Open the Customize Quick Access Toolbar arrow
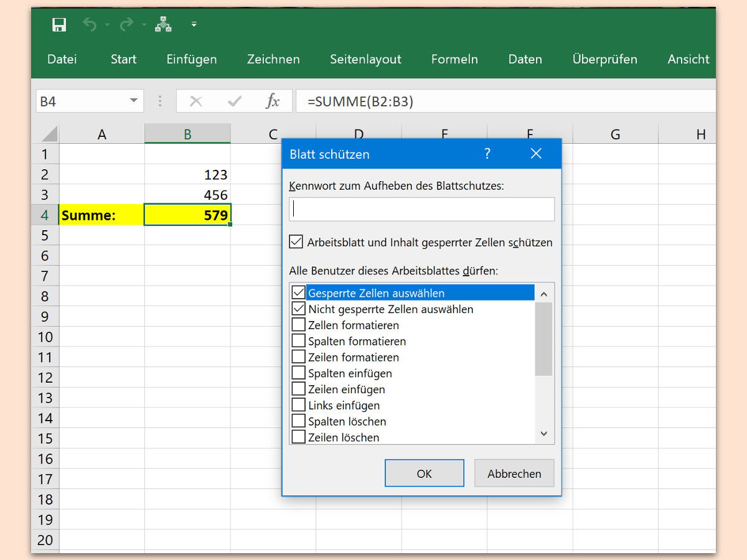 194,25
